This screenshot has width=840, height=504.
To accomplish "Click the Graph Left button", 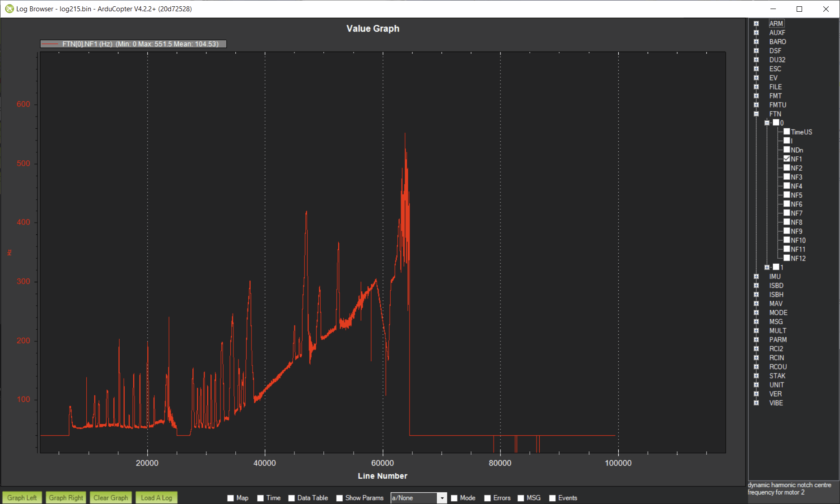I will 22,497.
